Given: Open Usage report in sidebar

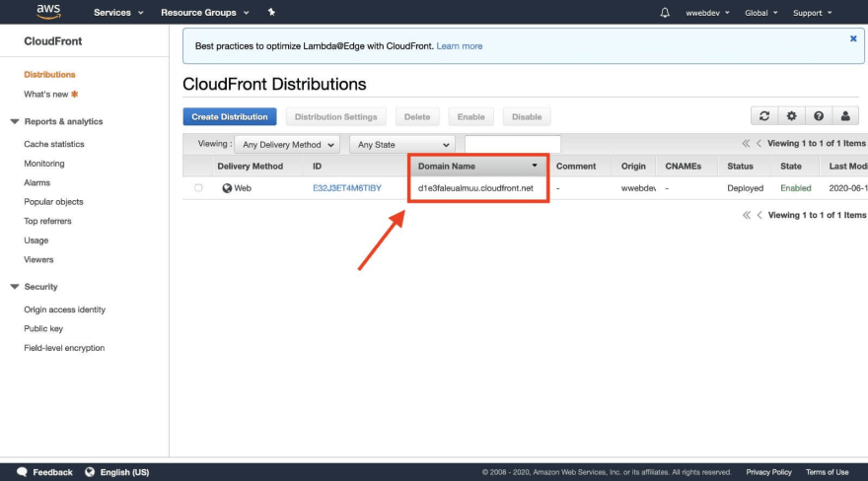Looking at the screenshot, I should point(36,240).
